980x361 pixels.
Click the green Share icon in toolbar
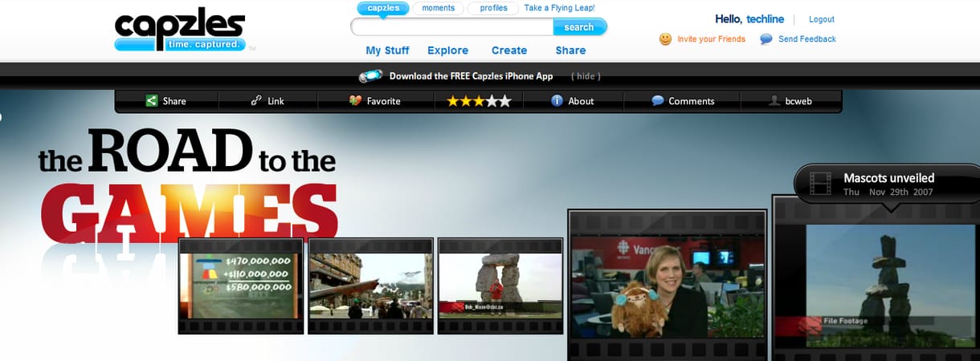pyautogui.click(x=151, y=100)
